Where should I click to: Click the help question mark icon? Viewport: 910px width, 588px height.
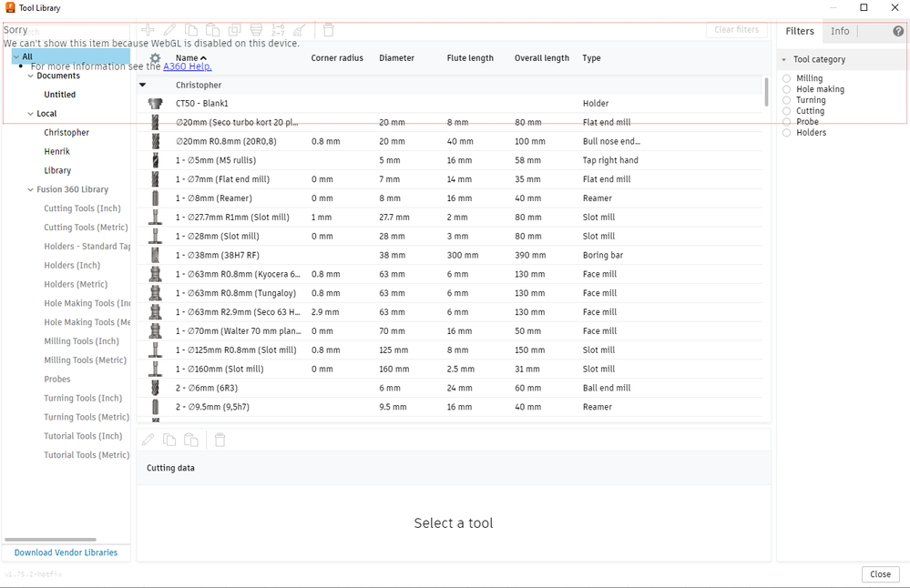898,31
